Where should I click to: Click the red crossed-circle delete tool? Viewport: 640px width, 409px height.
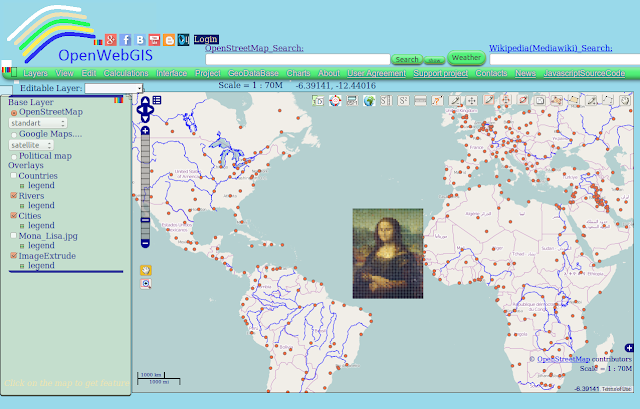point(523,100)
